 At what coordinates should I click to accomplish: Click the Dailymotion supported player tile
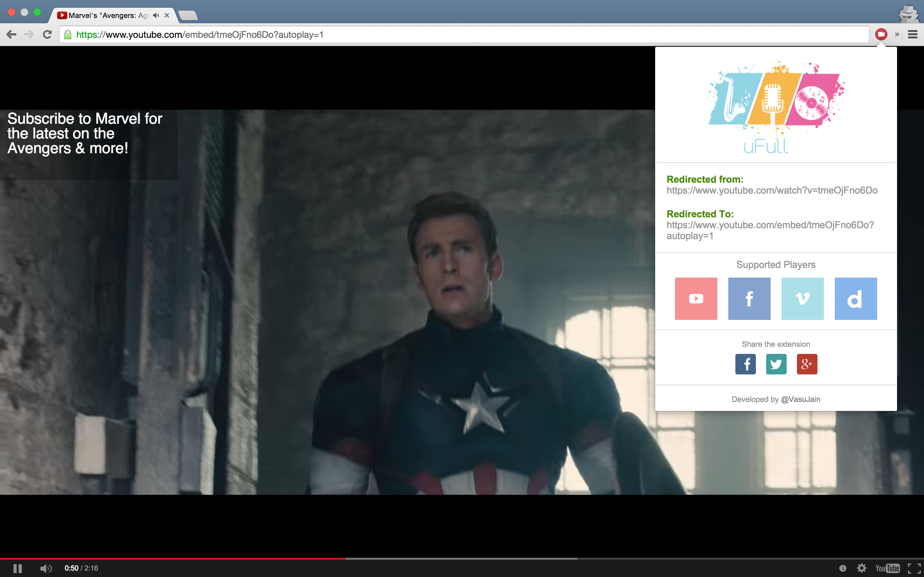855,298
